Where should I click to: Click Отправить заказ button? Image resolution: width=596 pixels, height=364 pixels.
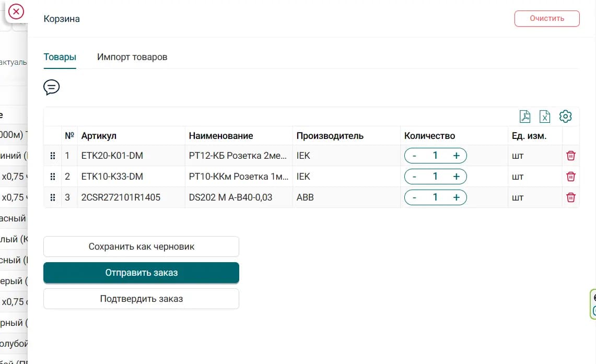141,273
